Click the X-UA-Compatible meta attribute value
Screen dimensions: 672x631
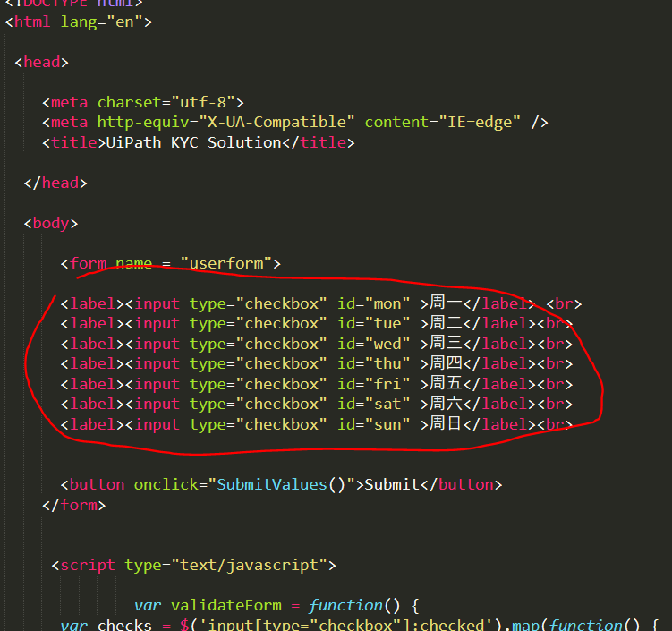tap(276, 122)
